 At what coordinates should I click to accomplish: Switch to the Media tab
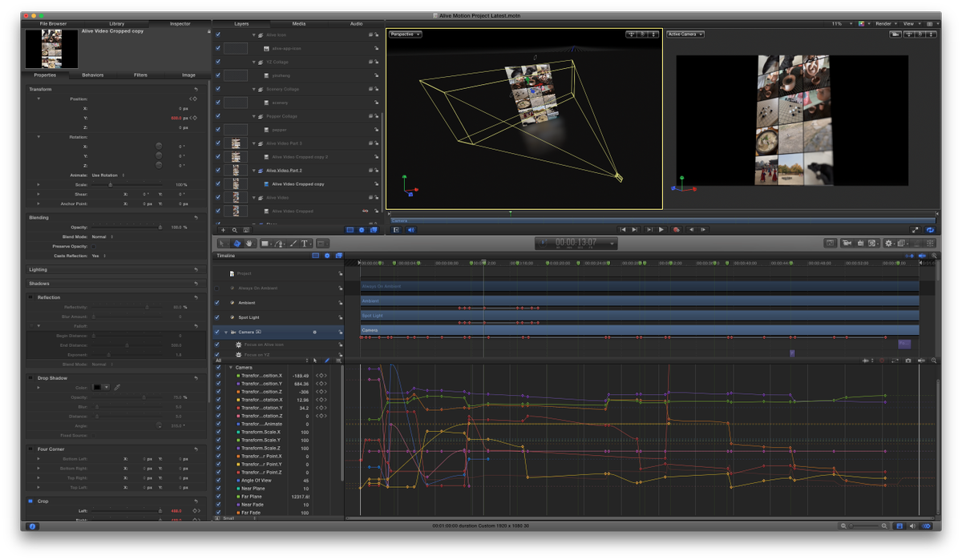[x=299, y=24]
